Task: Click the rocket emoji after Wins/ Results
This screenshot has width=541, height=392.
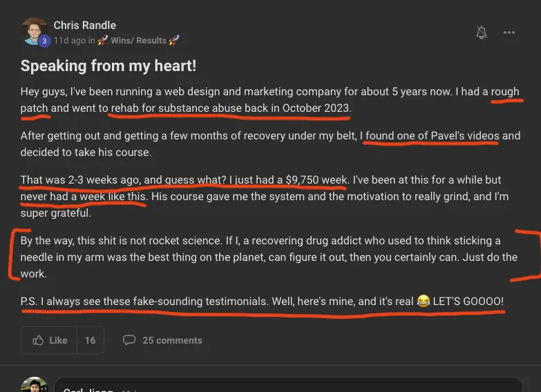Action: 173,41
